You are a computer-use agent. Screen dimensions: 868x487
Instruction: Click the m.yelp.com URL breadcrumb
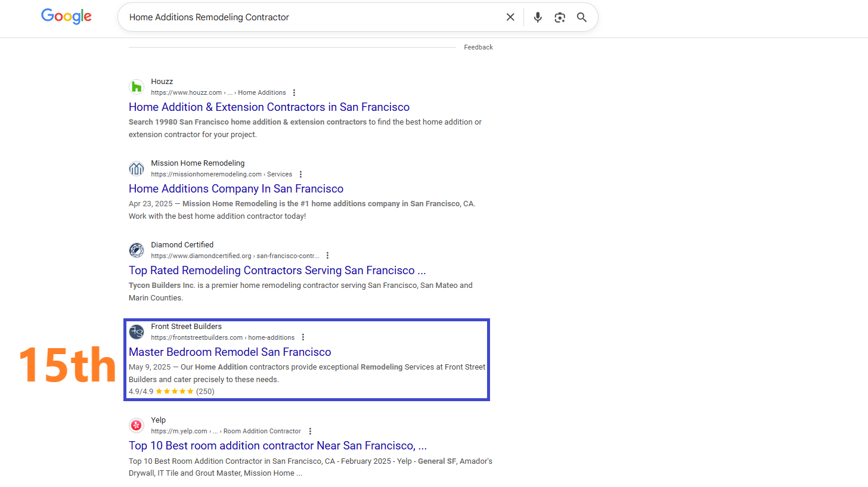[x=226, y=432]
